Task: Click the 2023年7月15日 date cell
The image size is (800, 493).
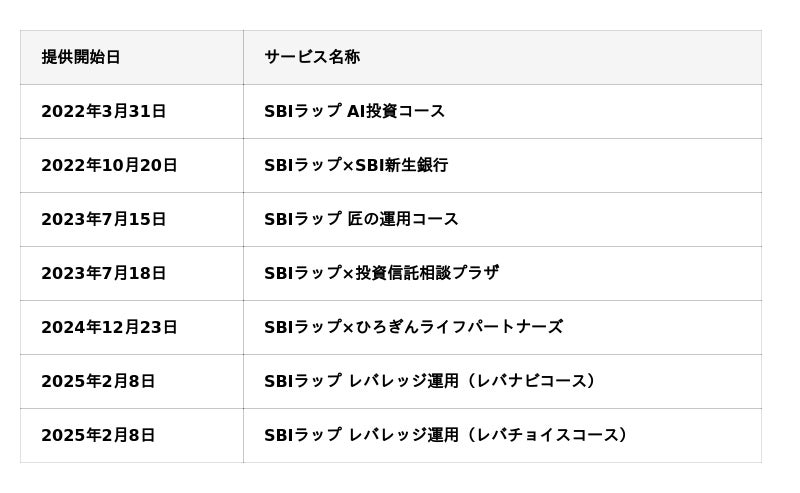Action: (103, 219)
